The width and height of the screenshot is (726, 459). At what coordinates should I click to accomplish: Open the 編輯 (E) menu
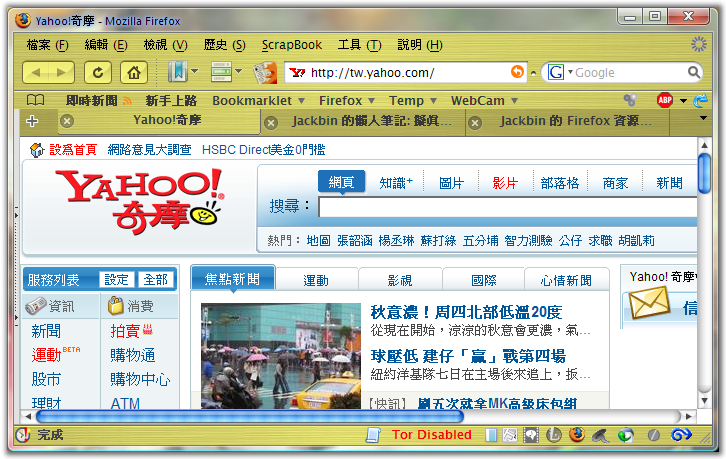point(106,45)
